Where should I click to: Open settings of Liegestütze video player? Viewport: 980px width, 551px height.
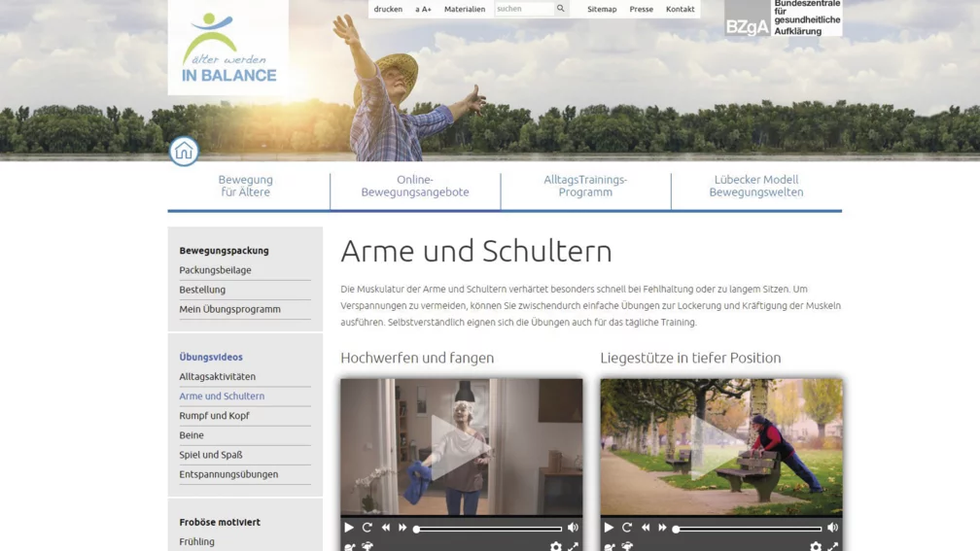(x=816, y=546)
